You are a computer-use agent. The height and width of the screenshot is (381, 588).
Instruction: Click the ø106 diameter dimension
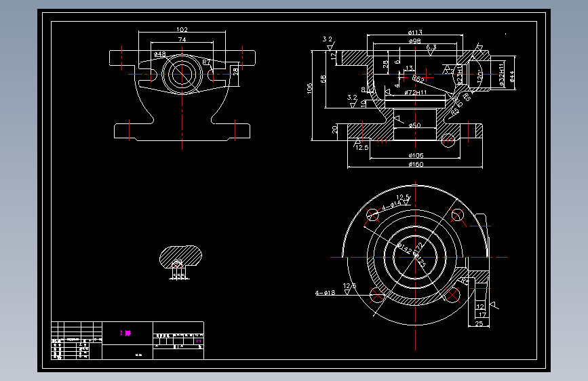point(416,155)
